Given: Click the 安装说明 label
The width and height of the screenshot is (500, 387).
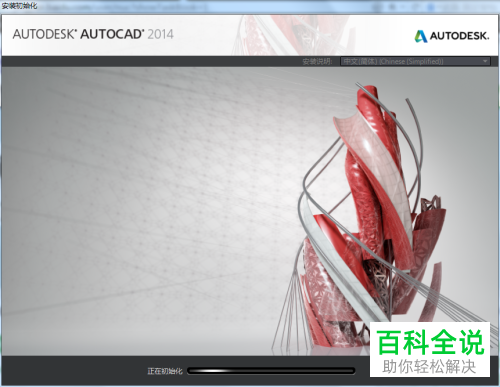Looking at the screenshot, I should [317, 61].
